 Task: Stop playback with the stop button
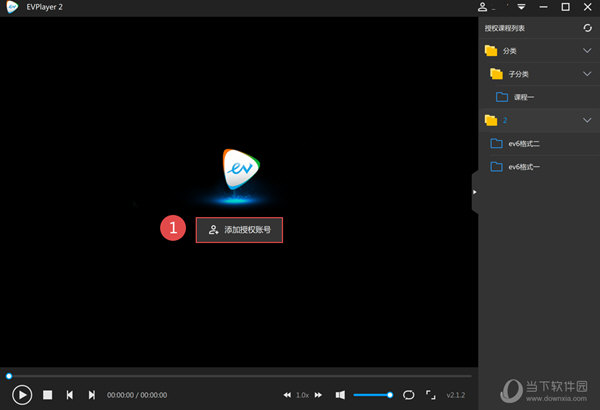47,395
